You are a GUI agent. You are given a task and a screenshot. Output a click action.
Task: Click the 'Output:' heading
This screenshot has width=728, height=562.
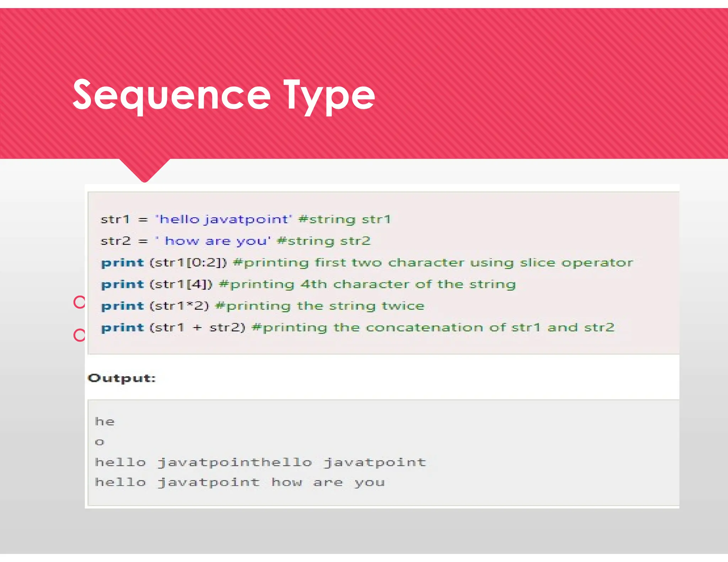[x=122, y=378]
